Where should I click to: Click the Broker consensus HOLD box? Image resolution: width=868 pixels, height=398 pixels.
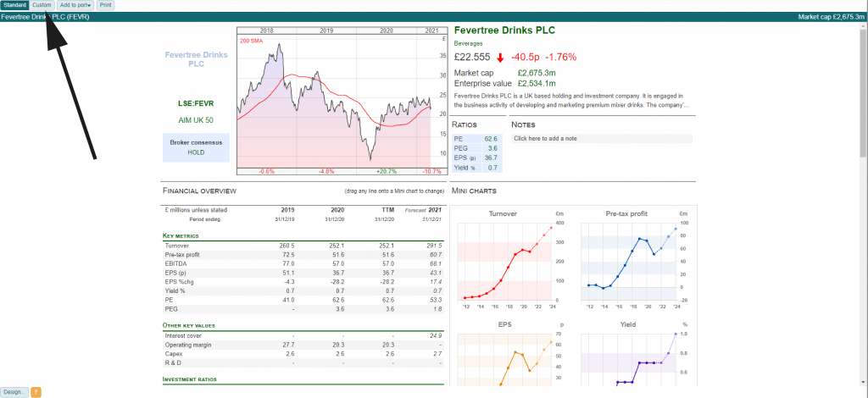196,147
